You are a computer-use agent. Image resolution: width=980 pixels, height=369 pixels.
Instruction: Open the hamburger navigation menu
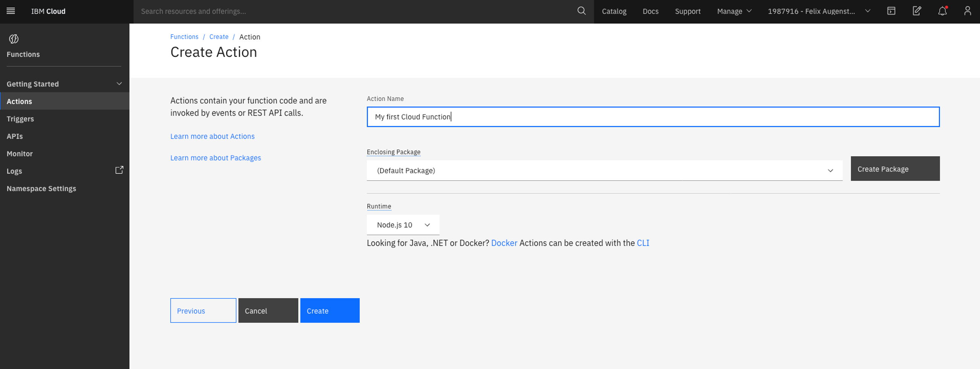click(11, 11)
